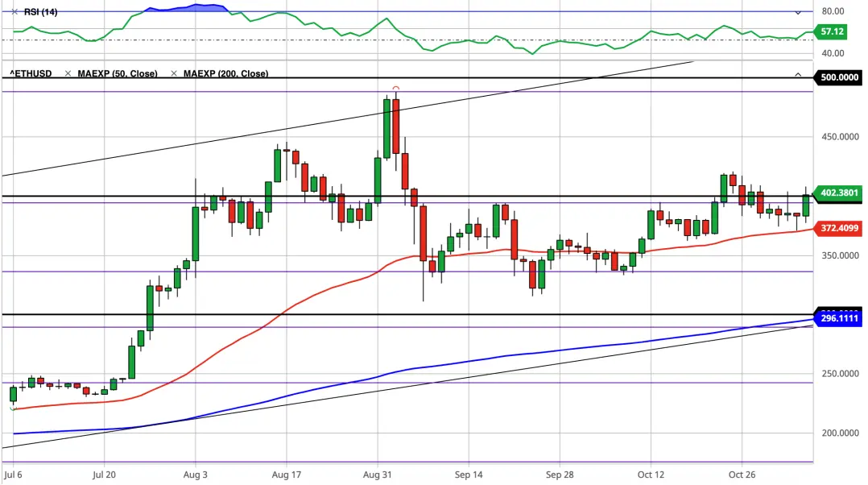
Task: Click the down chevron in the RSI pane
Action: click(798, 12)
